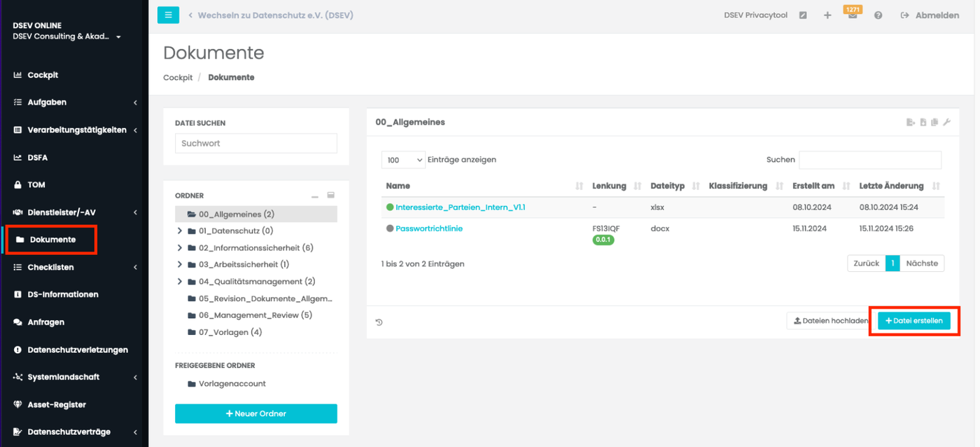Click the history icon below the table

[x=379, y=322]
